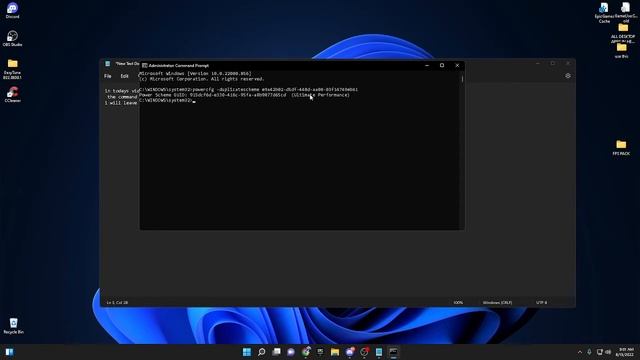Open the FPS PACK folder
Screen dimensions: 640x360
pos(621,147)
